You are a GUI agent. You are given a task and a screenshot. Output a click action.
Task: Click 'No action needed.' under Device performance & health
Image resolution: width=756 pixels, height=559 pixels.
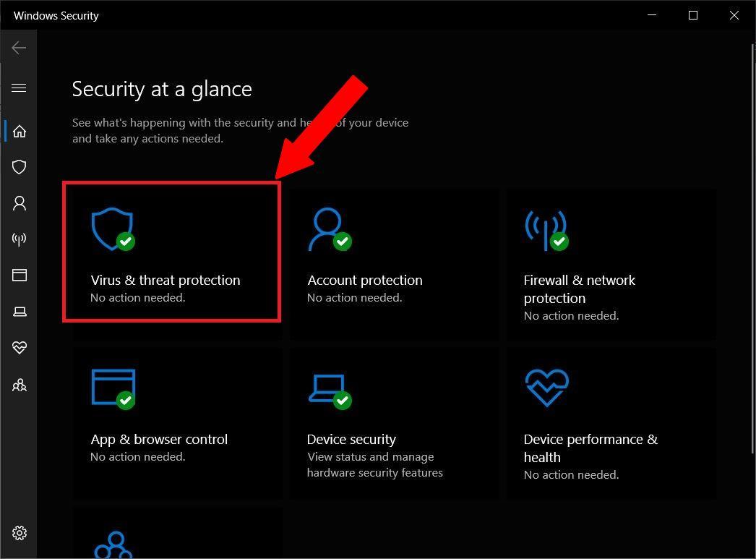[x=572, y=474]
